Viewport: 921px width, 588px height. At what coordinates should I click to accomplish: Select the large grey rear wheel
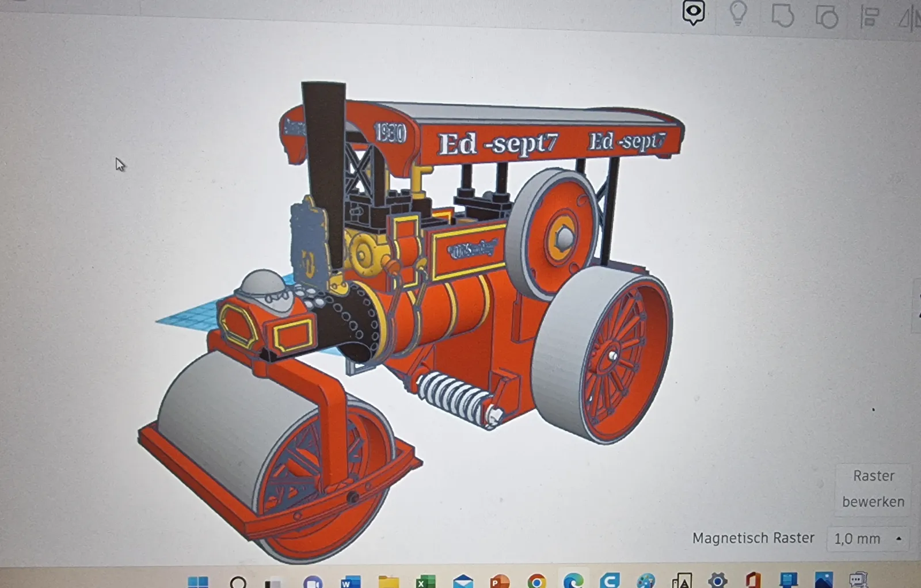click(x=602, y=355)
